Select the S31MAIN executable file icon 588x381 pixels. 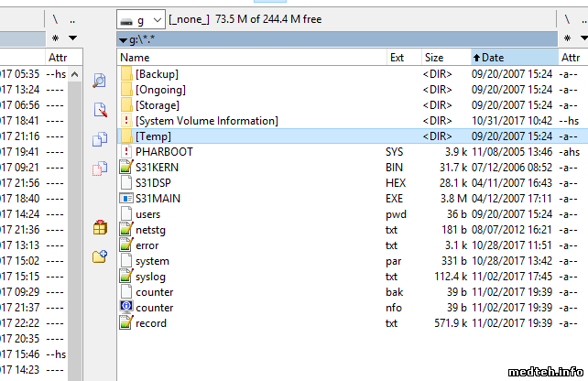tap(126, 198)
